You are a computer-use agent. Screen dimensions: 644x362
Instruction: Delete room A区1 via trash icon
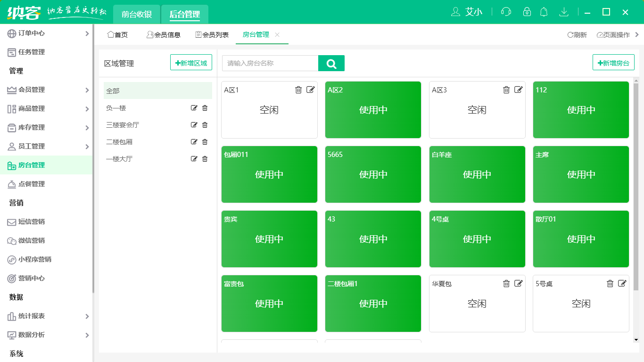pos(298,90)
